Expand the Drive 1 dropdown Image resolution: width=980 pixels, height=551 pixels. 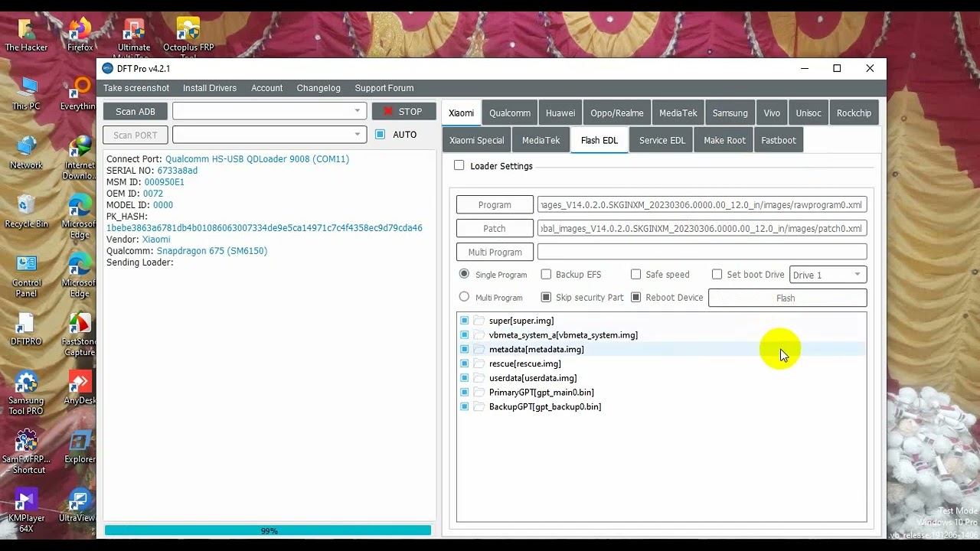(828, 275)
